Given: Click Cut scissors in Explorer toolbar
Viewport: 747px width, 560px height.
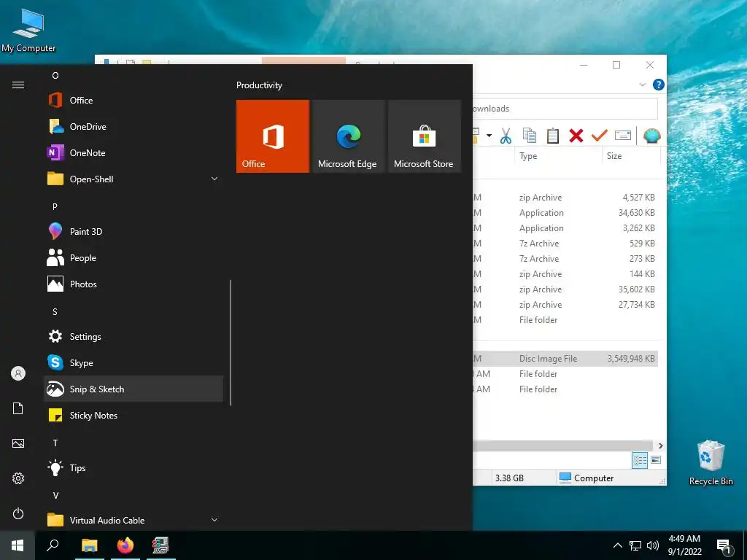Looking at the screenshot, I should (506, 136).
